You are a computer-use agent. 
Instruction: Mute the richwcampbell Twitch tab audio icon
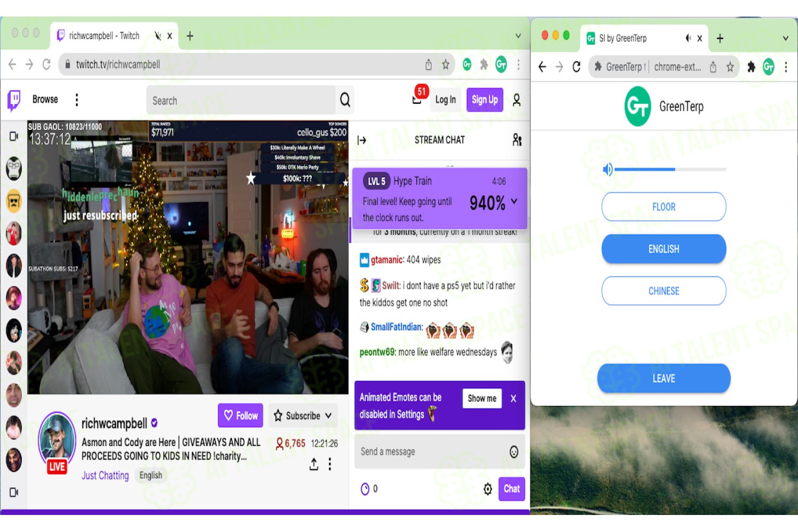157,36
